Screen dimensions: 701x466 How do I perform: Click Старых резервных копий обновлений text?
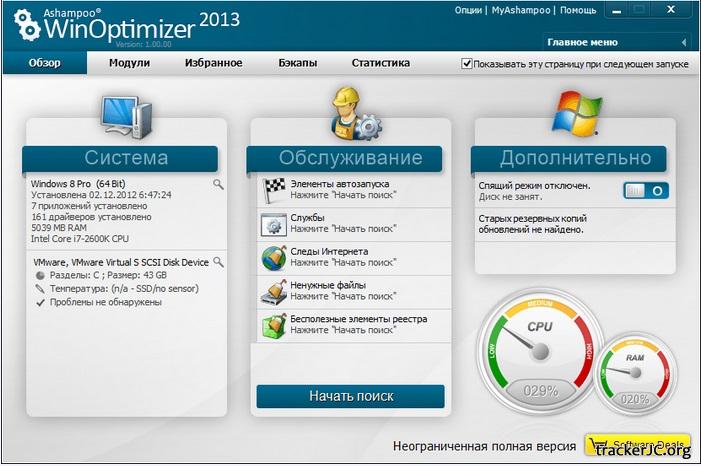pyautogui.click(x=532, y=224)
